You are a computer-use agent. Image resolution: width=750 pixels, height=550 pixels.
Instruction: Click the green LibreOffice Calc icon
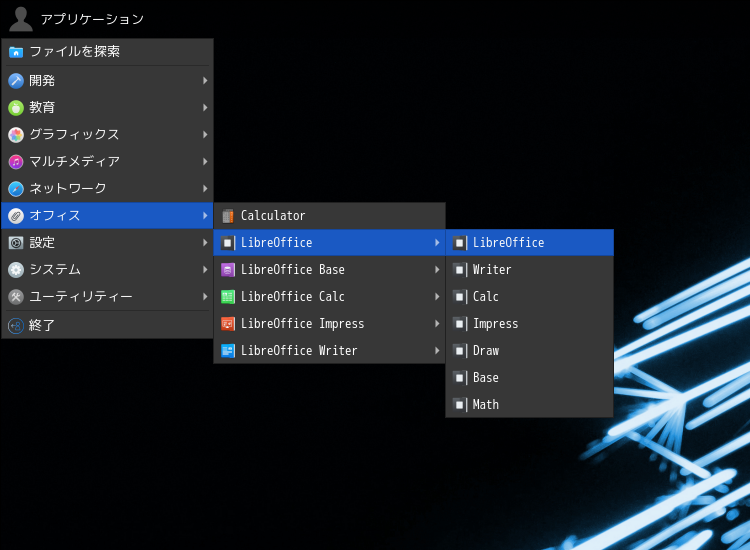pyautogui.click(x=228, y=297)
